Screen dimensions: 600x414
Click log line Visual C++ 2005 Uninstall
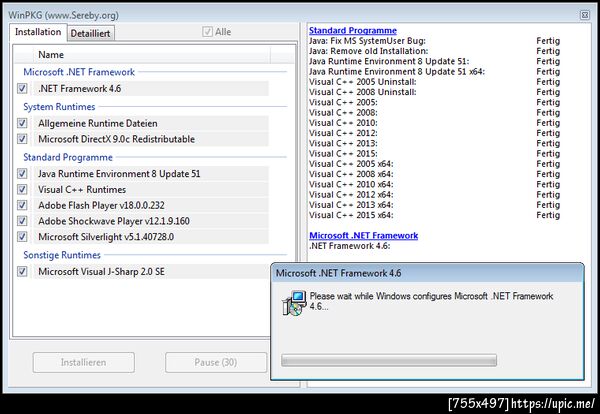click(362, 81)
